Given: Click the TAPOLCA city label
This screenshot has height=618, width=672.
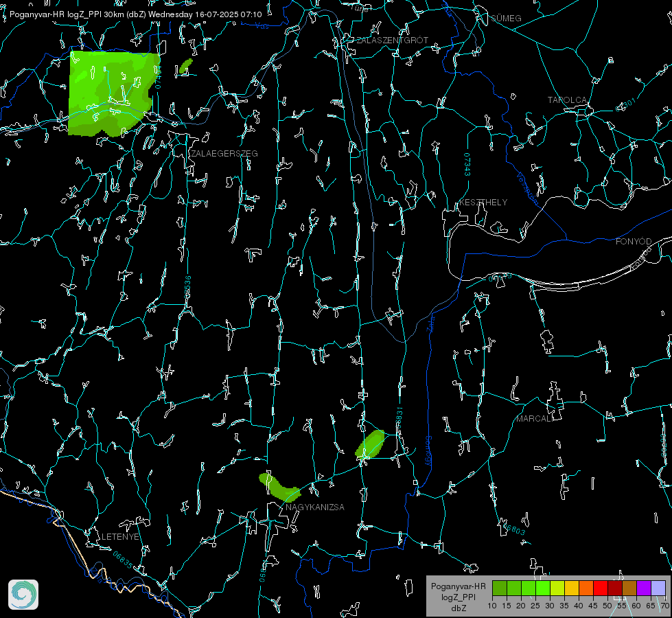Looking at the screenshot, I should coord(567,100).
